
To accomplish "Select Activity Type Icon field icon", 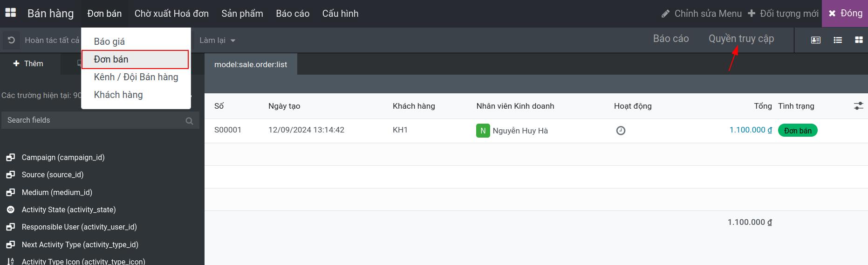I will click(10, 262).
